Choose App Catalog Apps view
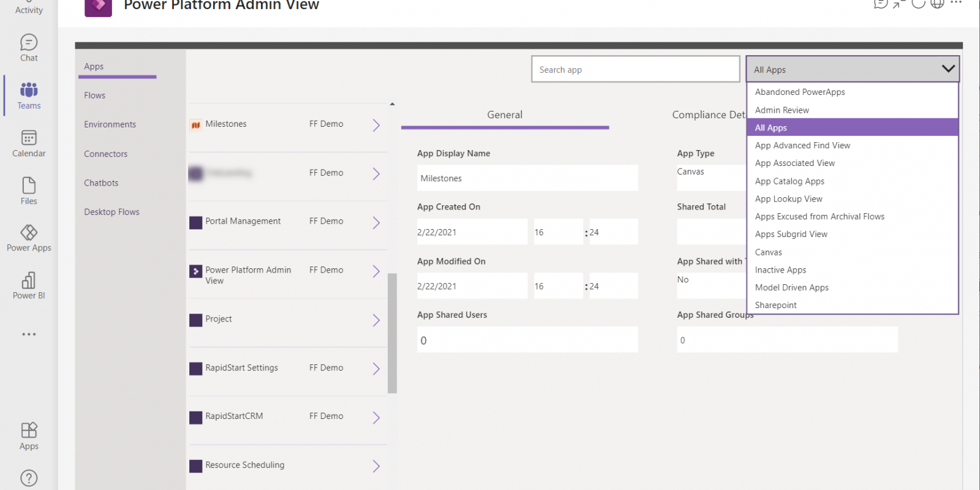980x490 pixels. (x=853, y=181)
